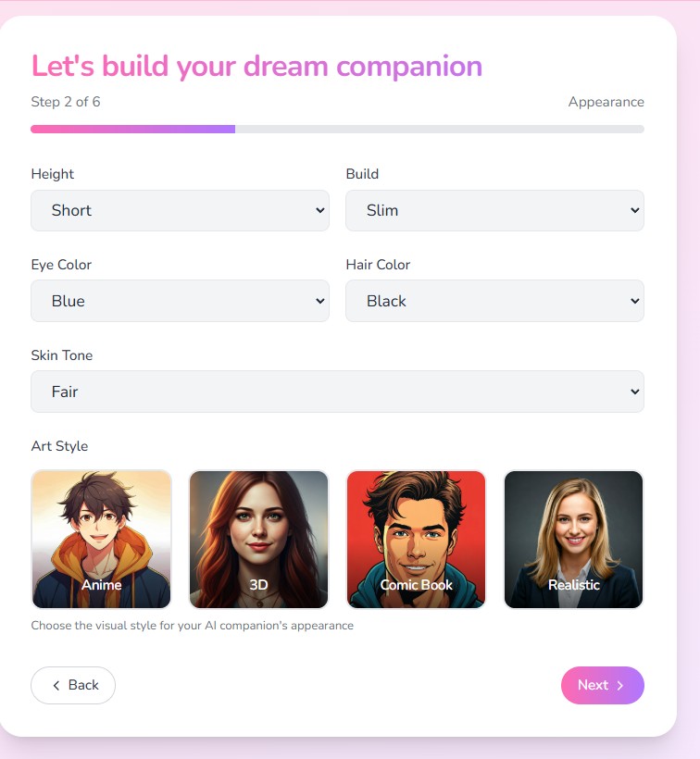Expand the Eye Color dropdown
700x759 pixels.
coord(180,301)
